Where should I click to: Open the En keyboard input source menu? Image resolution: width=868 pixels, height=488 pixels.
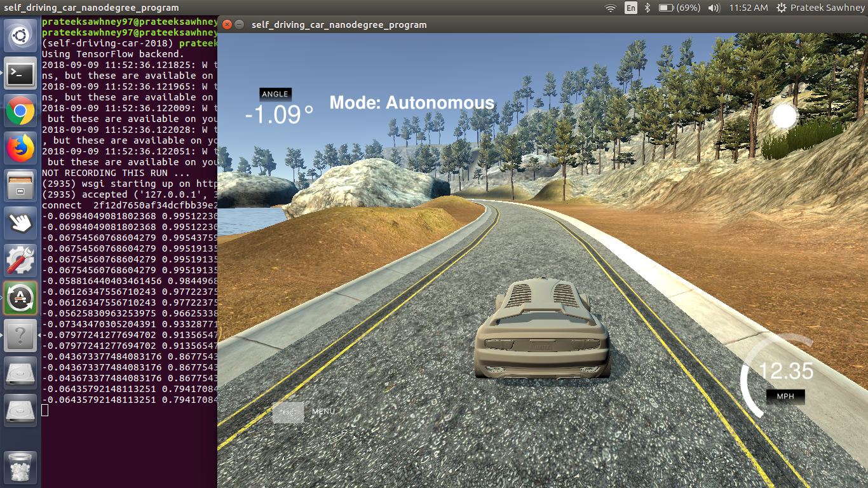[x=631, y=8]
